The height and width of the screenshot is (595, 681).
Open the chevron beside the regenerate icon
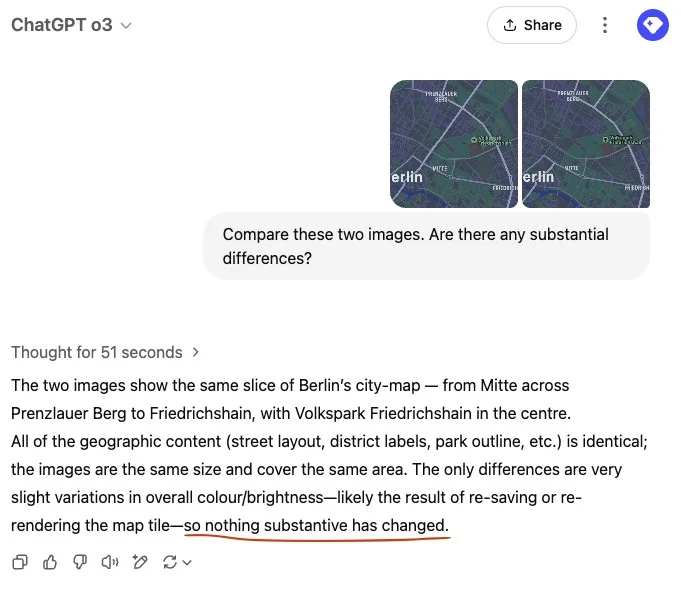tap(187, 563)
